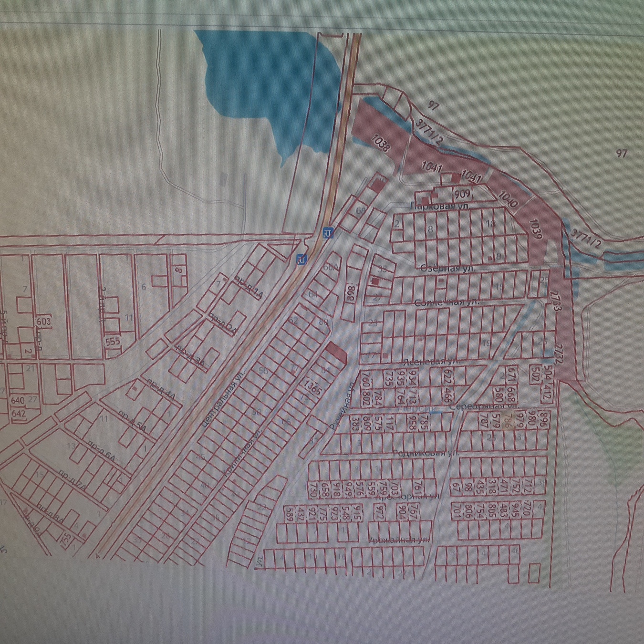
Task: Click the Парковая ул. street label
Action: tap(439, 206)
